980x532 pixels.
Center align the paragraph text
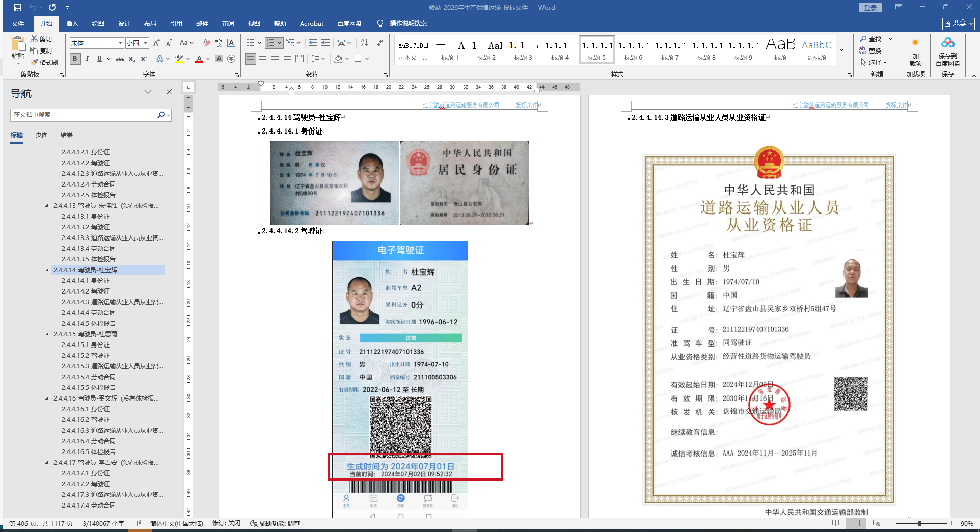263,59
